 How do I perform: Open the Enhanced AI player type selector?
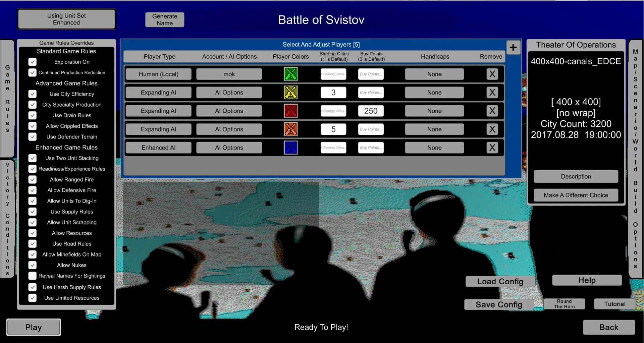tap(158, 148)
